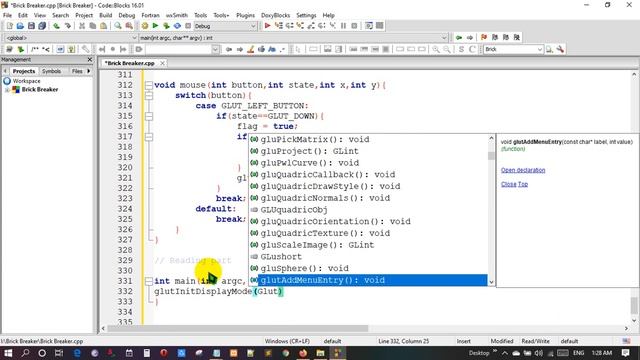The width and height of the screenshot is (640, 360).
Task: Start the debugger with the red arrow icon
Action: click(x=267, y=26)
